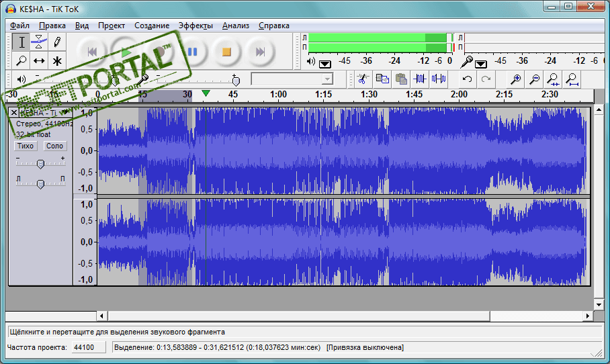Open the Создание menu
Screen dimensions: 610x364
pyautogui.click(x=152, y=26)
